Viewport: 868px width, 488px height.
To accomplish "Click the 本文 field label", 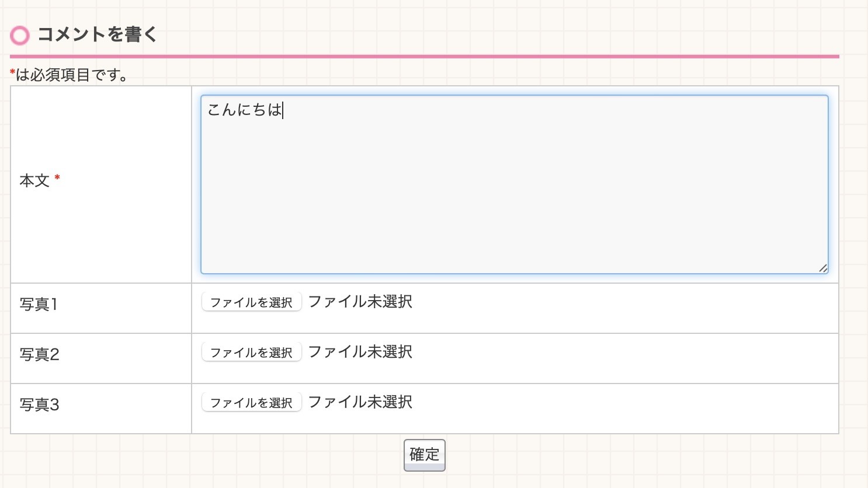I will (34, 181).
